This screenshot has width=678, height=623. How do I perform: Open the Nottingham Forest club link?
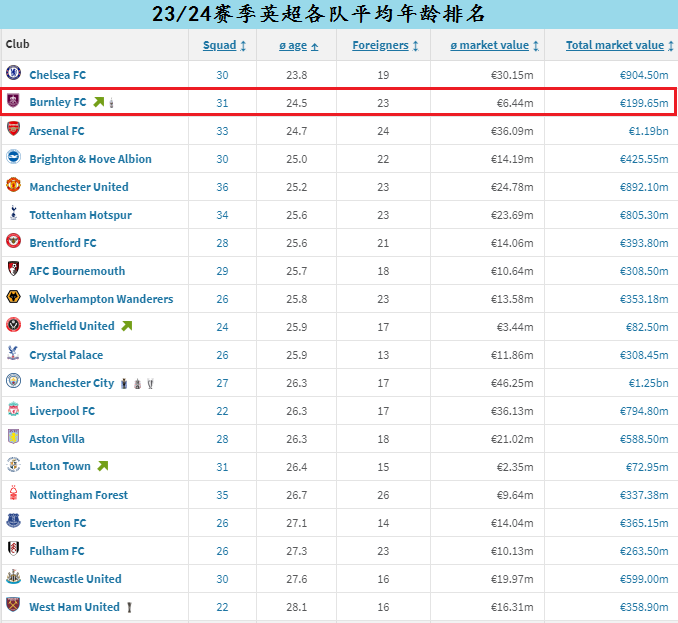pos(78,495)
